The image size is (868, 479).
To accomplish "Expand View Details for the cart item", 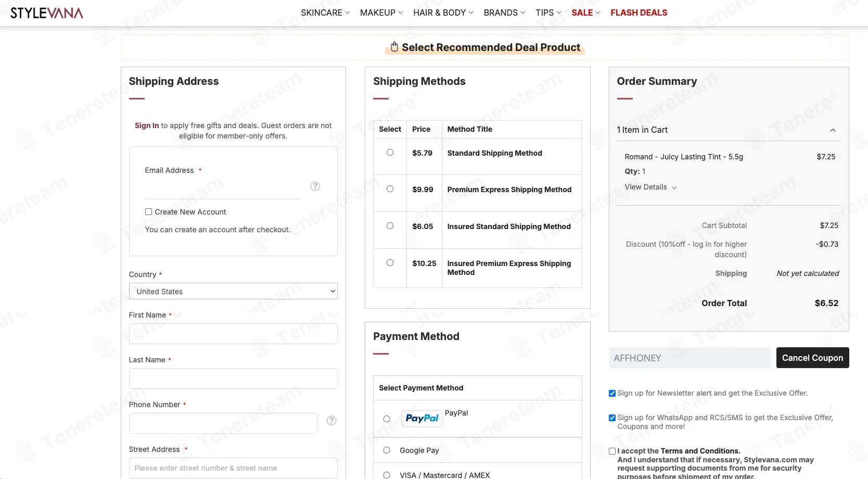I will pos(650,187).
